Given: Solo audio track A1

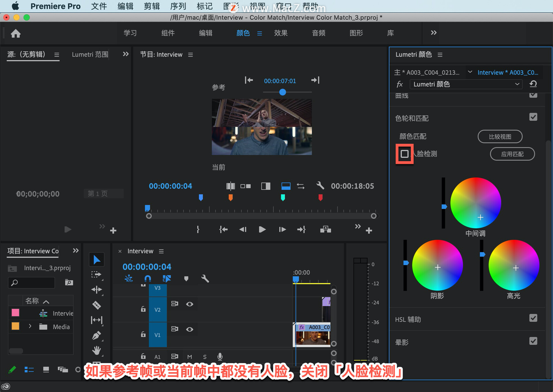Looking at the screenshot, I should [205, 357].
